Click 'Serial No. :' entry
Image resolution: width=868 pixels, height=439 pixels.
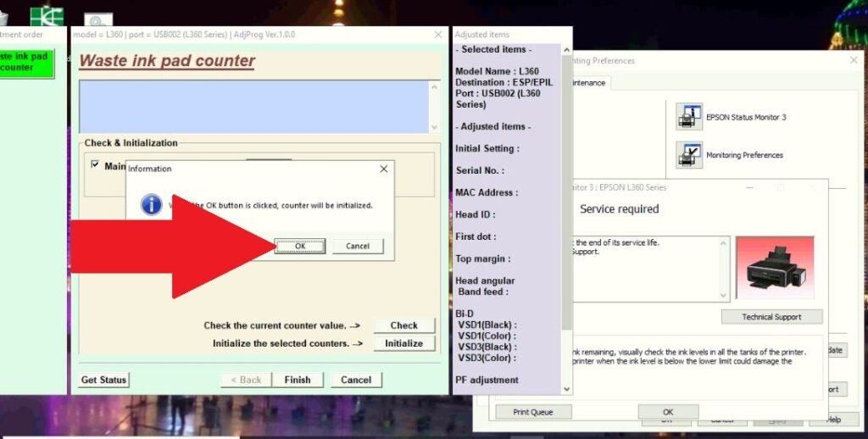(x=480, y=170)
